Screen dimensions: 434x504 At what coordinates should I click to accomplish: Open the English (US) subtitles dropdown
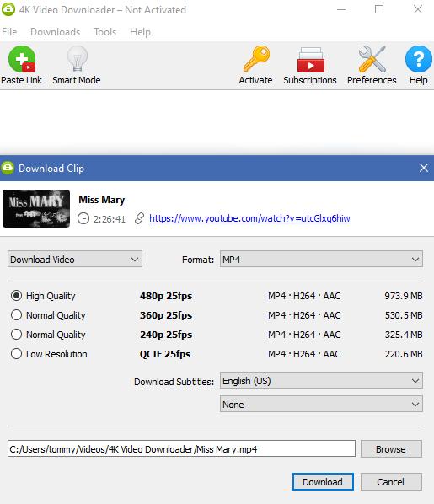click(321, 381)
